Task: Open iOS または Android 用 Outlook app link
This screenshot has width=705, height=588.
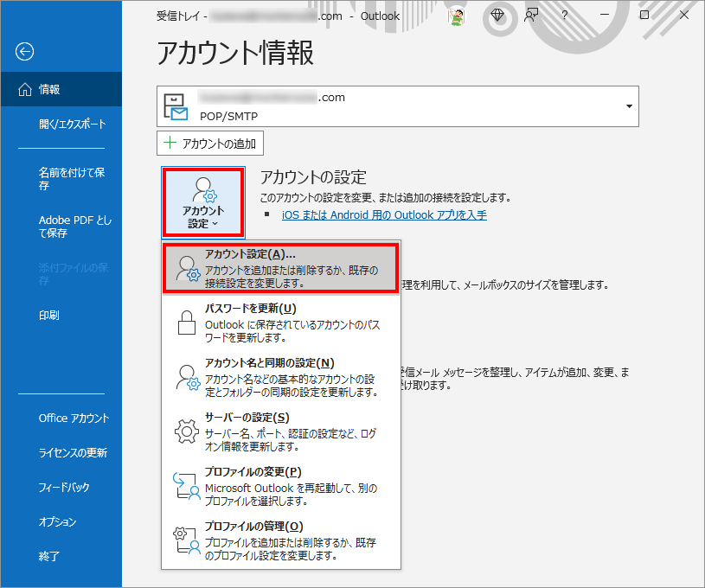Action: pos(384,215)
